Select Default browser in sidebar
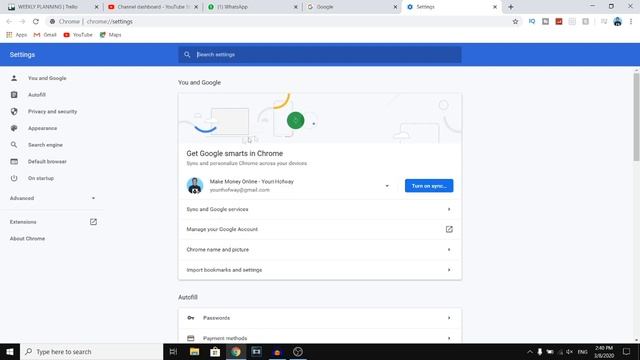Viewport: 640px width, 360px height. coord(47,162)
